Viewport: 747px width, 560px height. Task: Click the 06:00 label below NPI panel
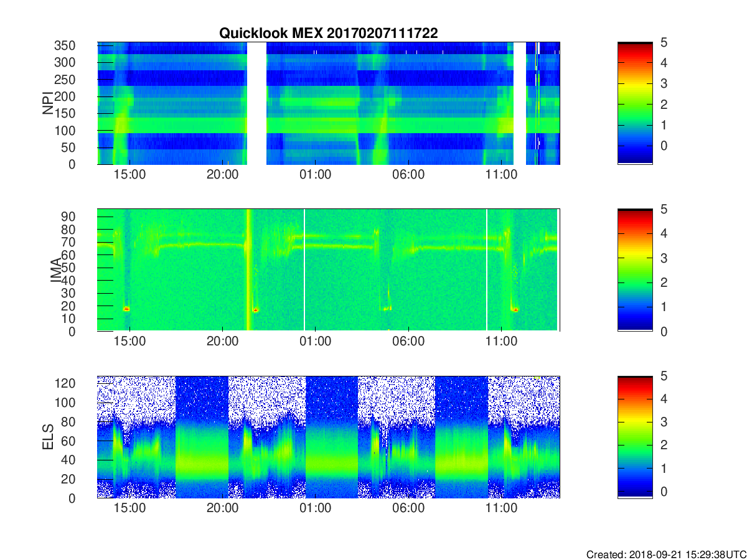408,175
